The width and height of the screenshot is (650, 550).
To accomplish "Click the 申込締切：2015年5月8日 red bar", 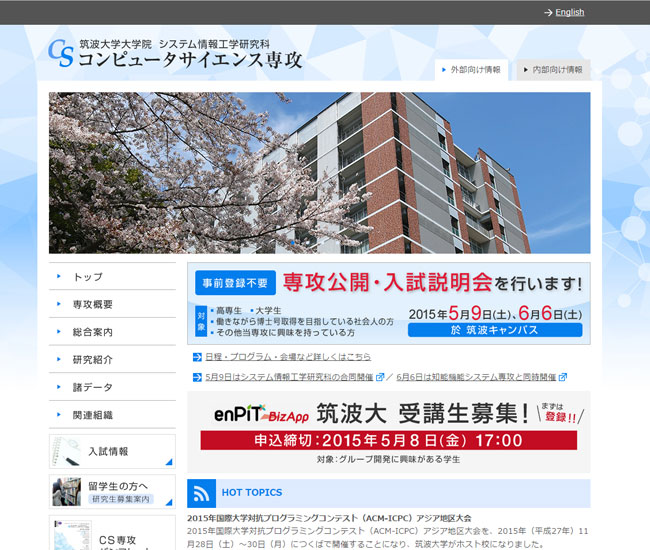I will point(389,440).
